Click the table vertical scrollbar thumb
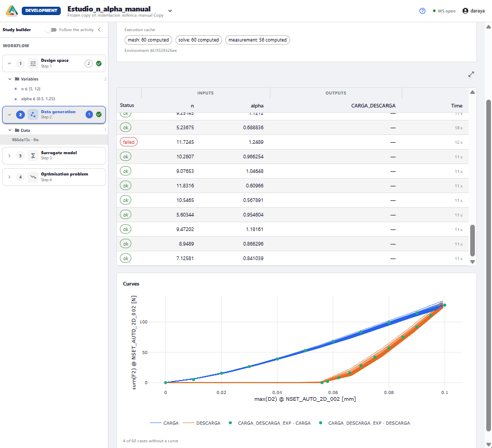The image size is (492, 448). (x=472, y=240)
